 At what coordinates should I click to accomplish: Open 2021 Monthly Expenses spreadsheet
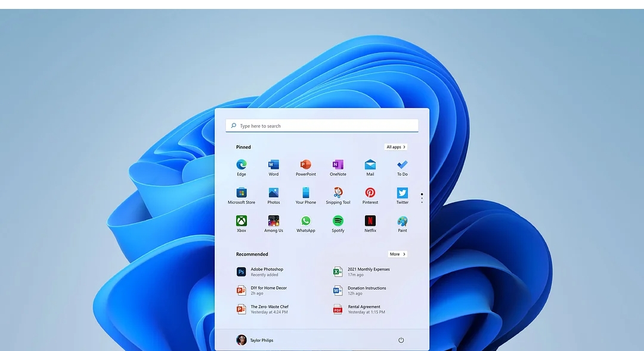361,272
